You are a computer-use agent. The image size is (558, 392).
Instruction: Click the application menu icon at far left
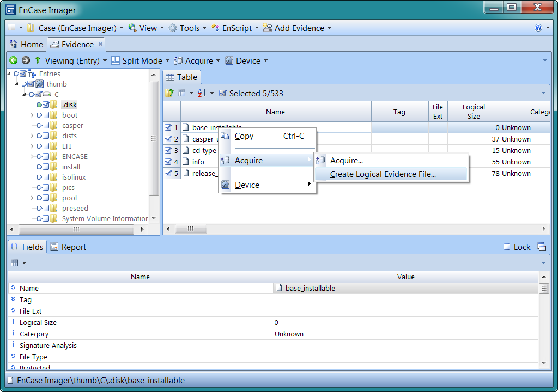(x=12, y=28)
